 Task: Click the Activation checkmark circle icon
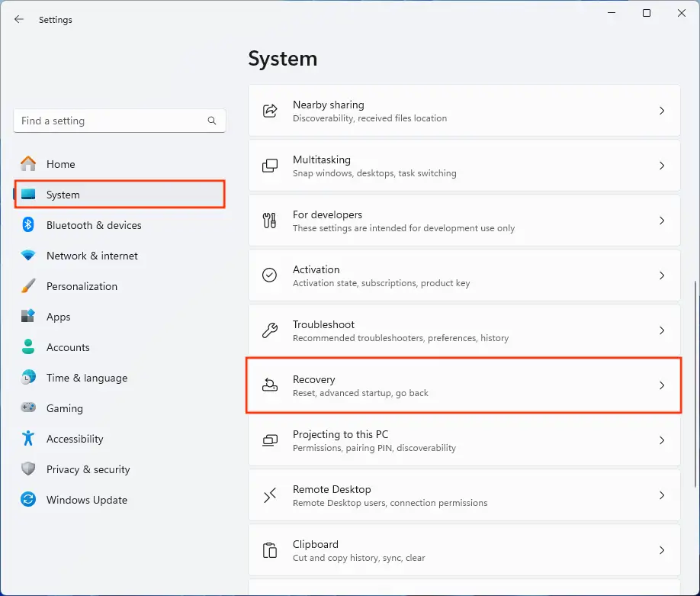coord(270,275)
